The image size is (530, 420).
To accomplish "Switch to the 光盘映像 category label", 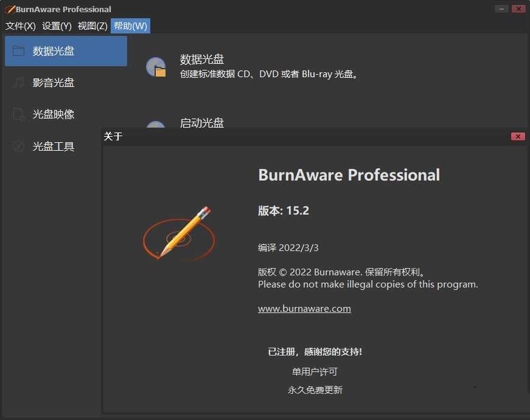I will click(x=54, y=114).
